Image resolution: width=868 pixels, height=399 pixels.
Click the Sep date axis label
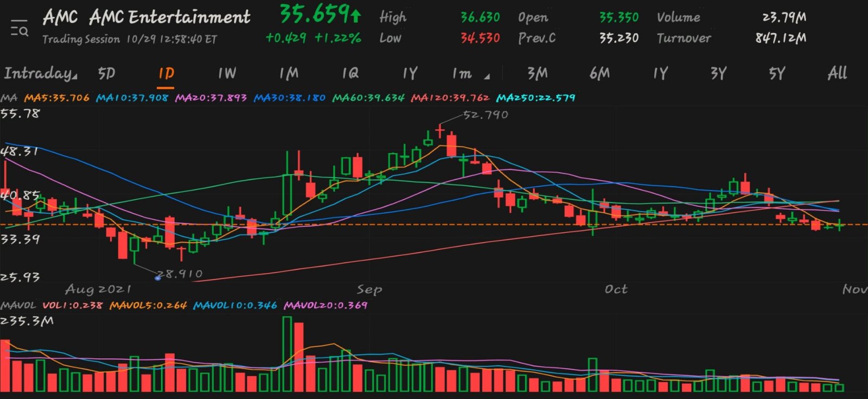[x=369, y=289]
